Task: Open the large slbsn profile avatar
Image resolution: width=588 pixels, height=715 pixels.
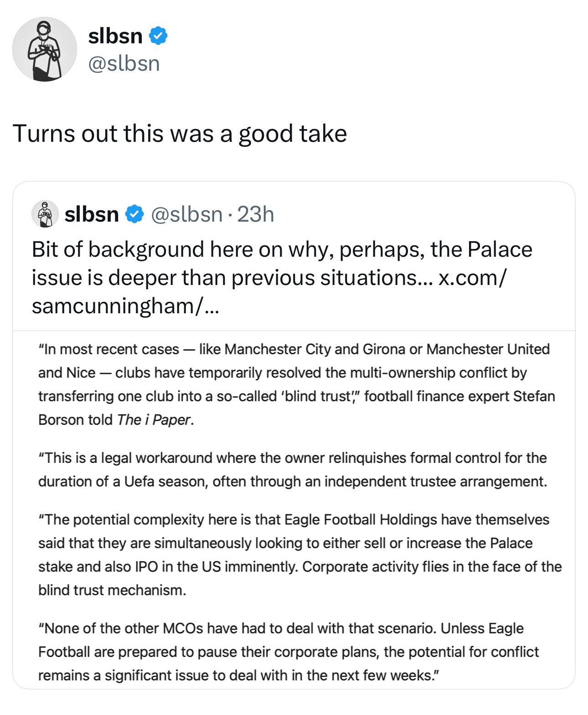Action: tap(44, 49)
